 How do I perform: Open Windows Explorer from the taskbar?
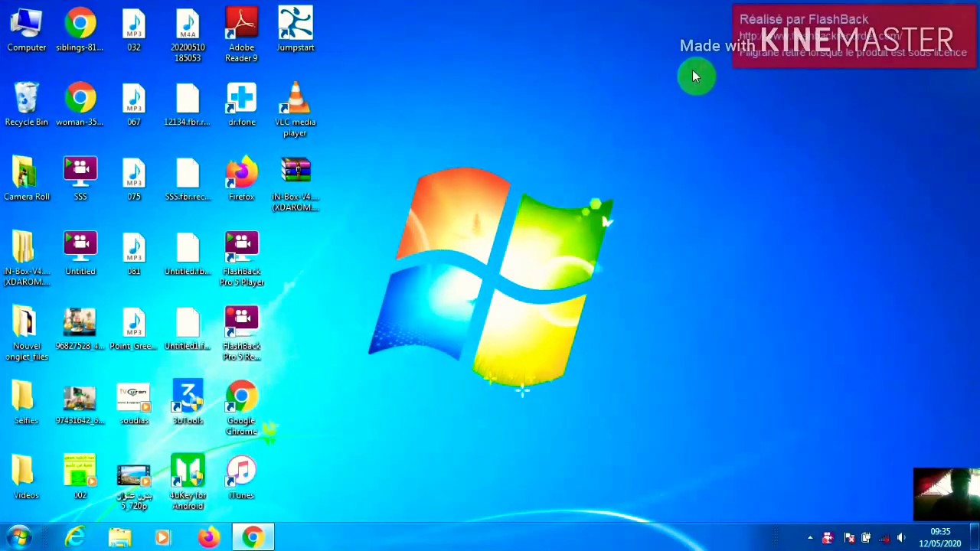(x=120, y=537)
